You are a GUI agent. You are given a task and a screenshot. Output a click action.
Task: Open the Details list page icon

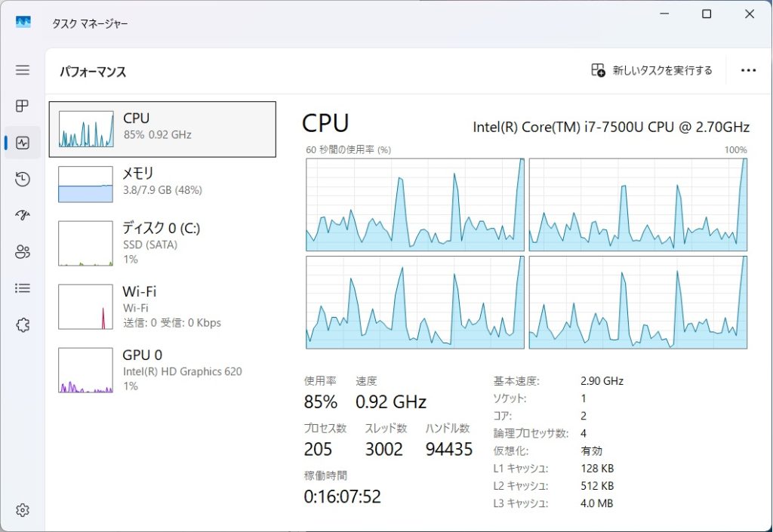[x=22, y=288]
